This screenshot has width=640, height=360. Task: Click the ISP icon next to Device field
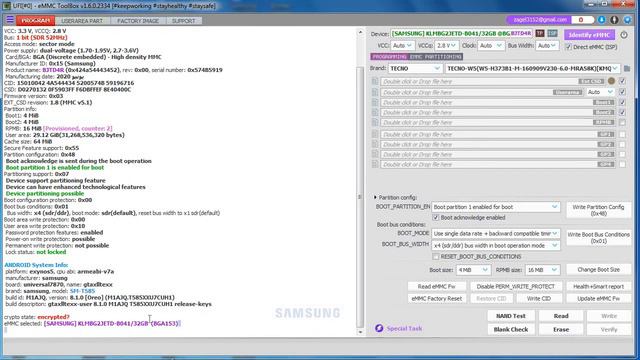click(552, 33)
